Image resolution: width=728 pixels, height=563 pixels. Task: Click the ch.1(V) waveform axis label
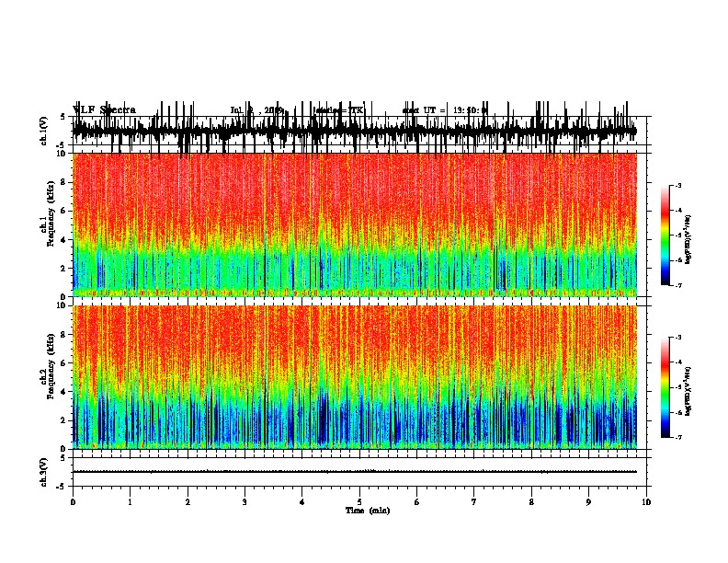44,131
